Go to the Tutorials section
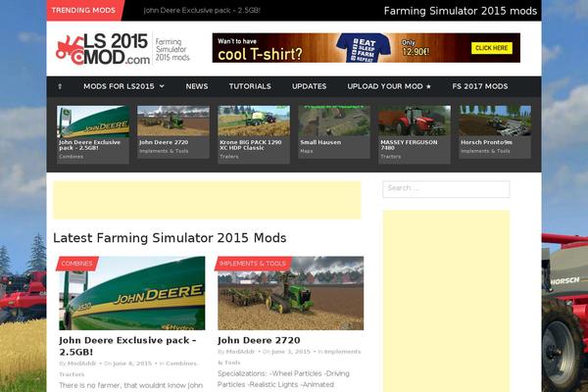 (250, 86)
